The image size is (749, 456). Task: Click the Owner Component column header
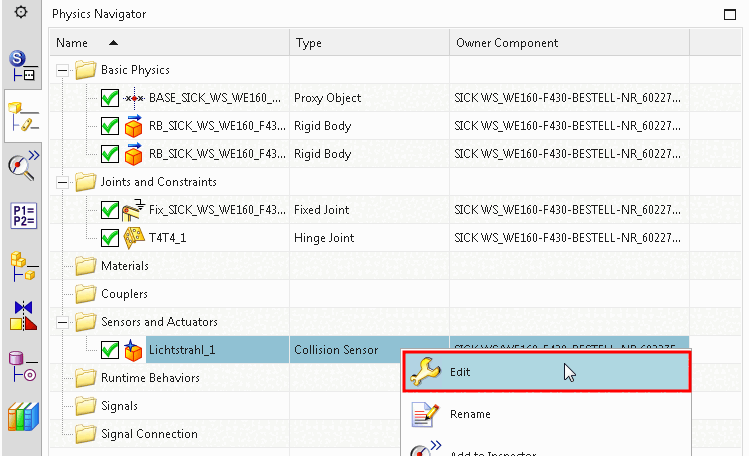point(507,43)
